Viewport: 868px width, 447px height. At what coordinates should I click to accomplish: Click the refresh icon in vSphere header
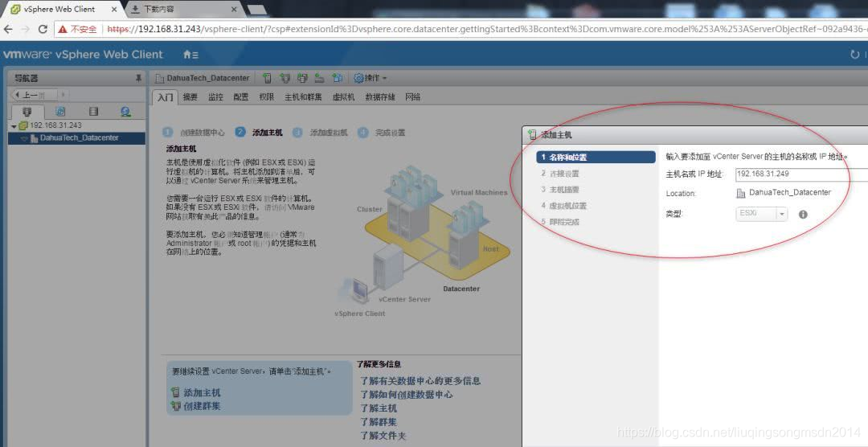click(855, 55)
